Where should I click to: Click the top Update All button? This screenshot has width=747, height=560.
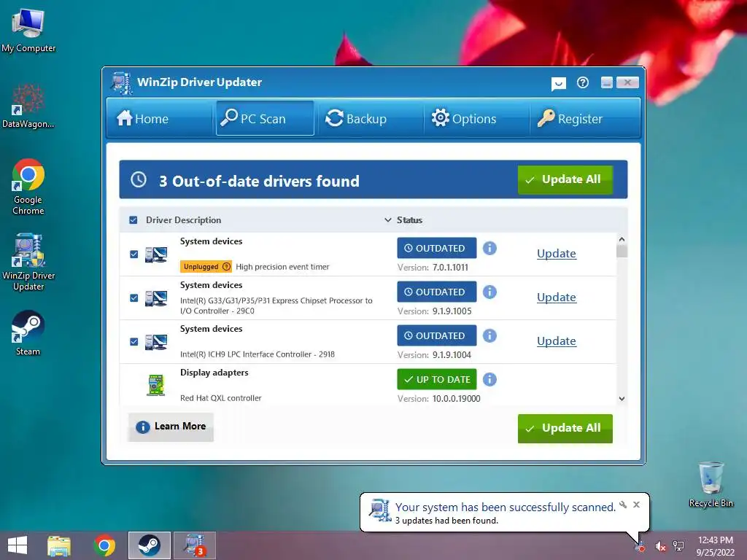tap(565, 179)
